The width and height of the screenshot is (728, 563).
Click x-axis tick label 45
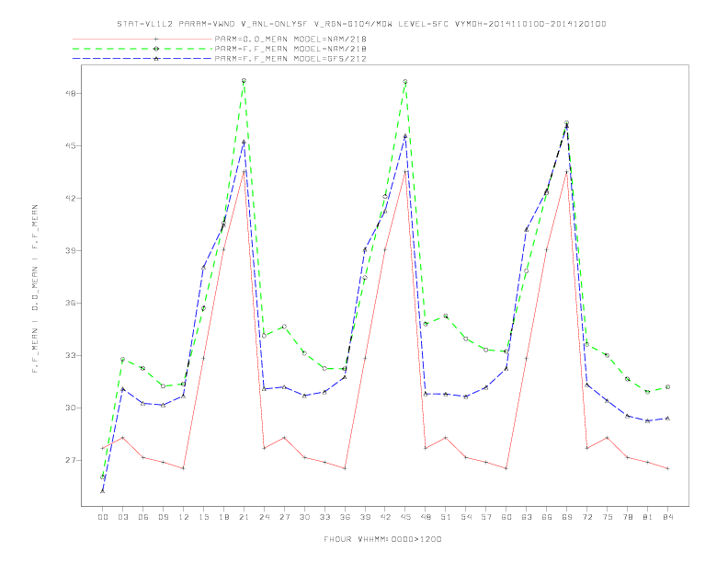[405, 517]
